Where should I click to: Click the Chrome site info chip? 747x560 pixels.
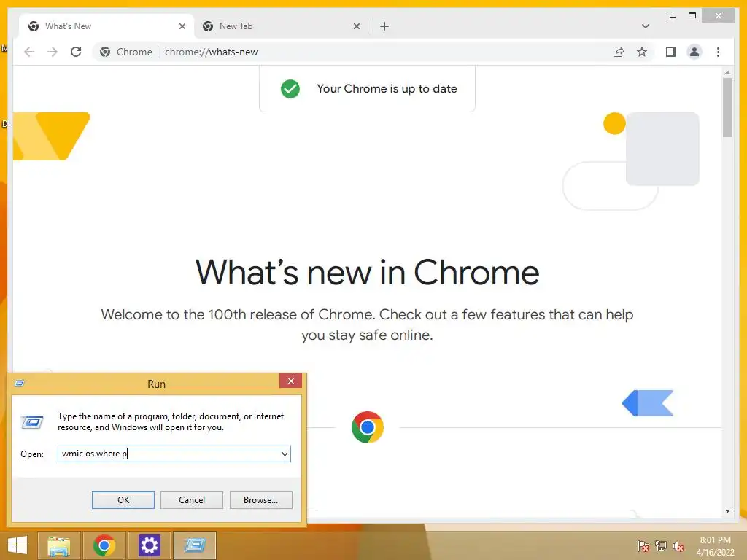click(125, 52)
